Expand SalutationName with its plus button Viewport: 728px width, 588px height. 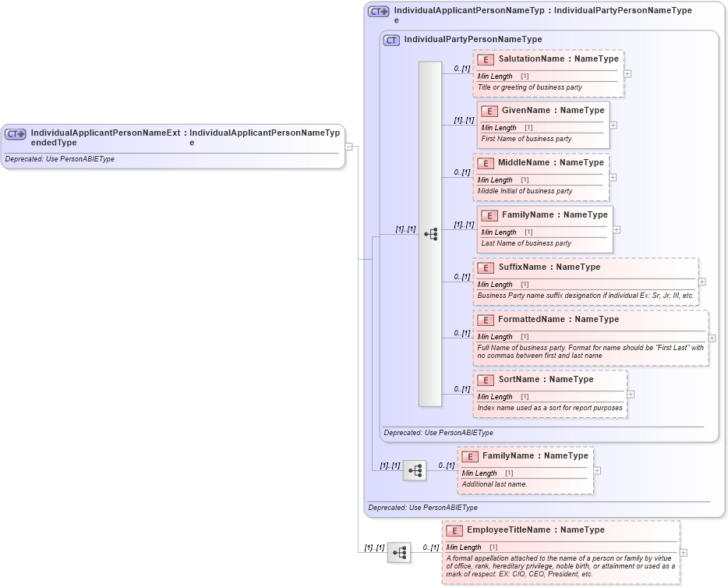tap(627, 75)
